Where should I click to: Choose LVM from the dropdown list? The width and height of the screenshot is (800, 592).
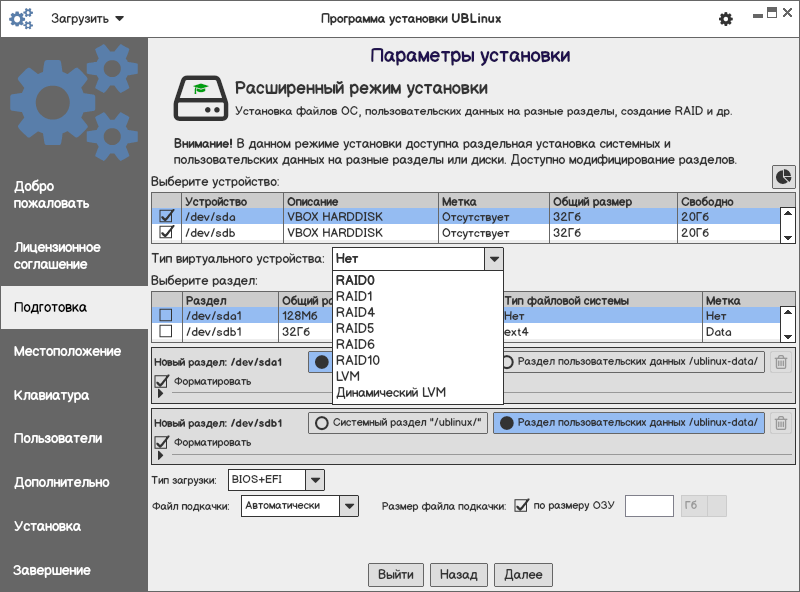[x=417, y=376]
